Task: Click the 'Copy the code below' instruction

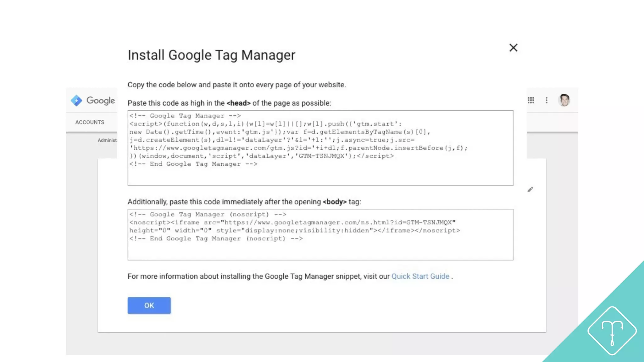Action: pos(236,85)
